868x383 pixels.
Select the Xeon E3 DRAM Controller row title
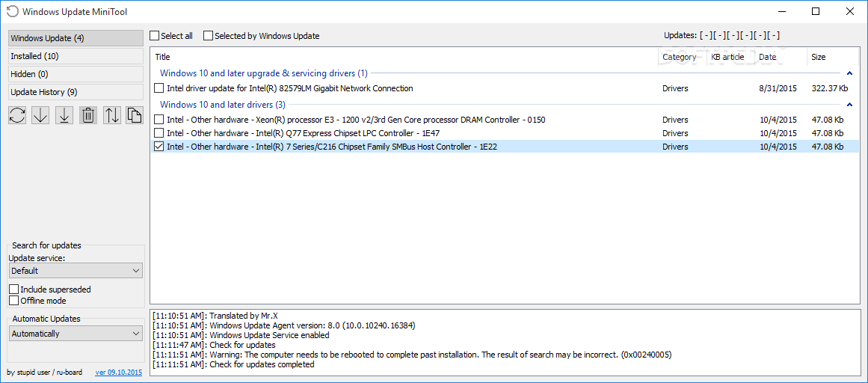tap(357, 119)
